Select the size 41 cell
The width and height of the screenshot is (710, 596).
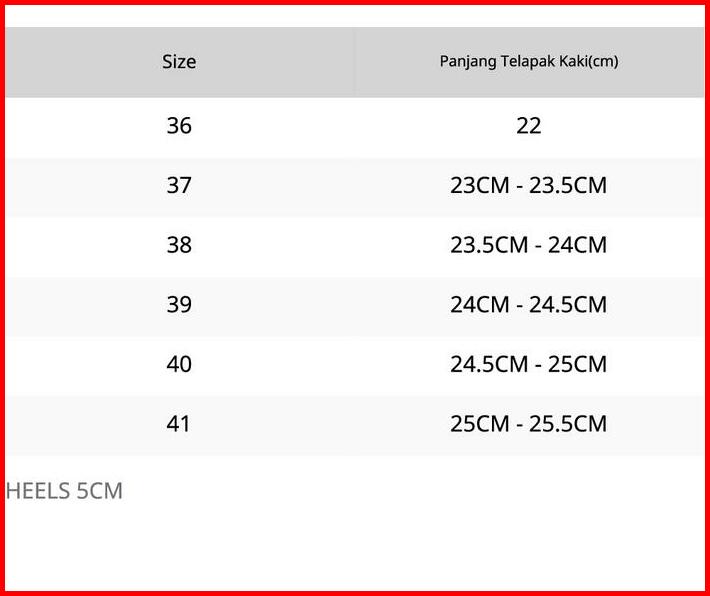tap(179, 424)
